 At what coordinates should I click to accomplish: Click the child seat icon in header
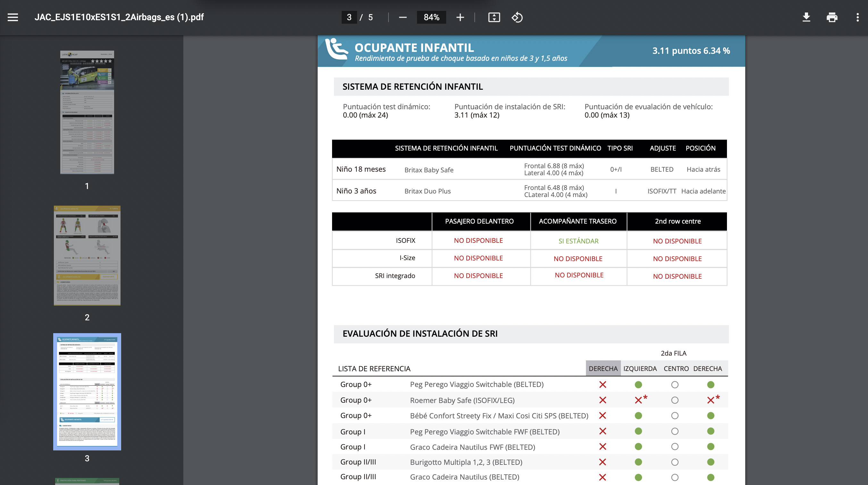(x=336, y=50)
